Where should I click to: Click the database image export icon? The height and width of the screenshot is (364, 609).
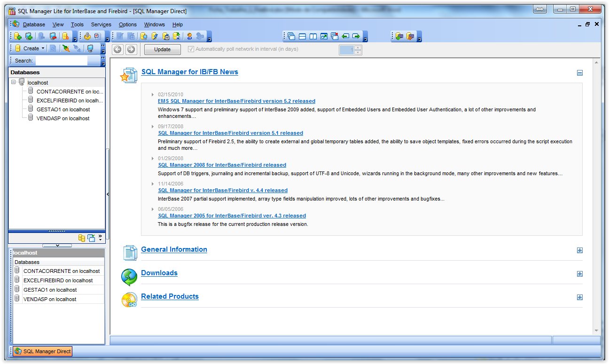177,36
